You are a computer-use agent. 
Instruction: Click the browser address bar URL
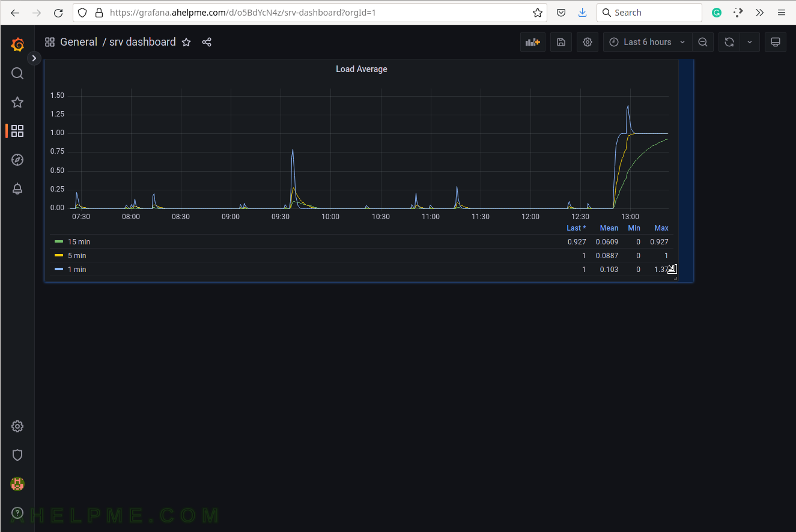coord(243,13)
